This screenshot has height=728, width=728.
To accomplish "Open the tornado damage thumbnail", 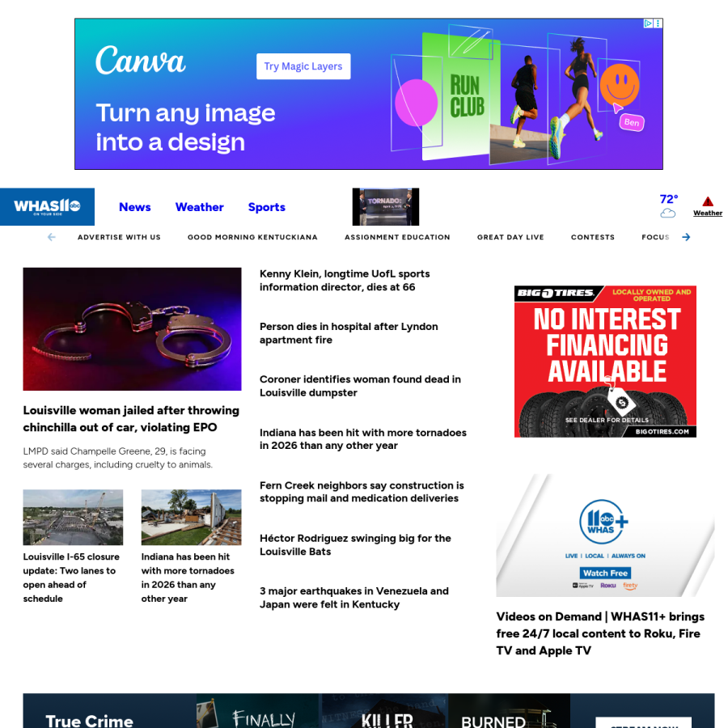I will tap(191, 517).
